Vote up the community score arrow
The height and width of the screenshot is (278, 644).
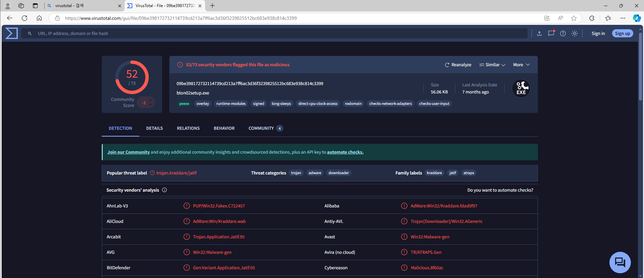150,100
